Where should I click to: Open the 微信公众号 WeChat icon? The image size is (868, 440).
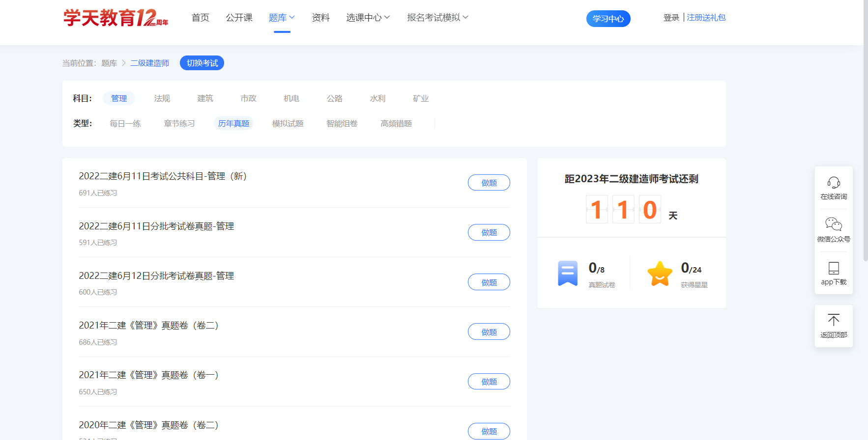click(x=834, y=224)
